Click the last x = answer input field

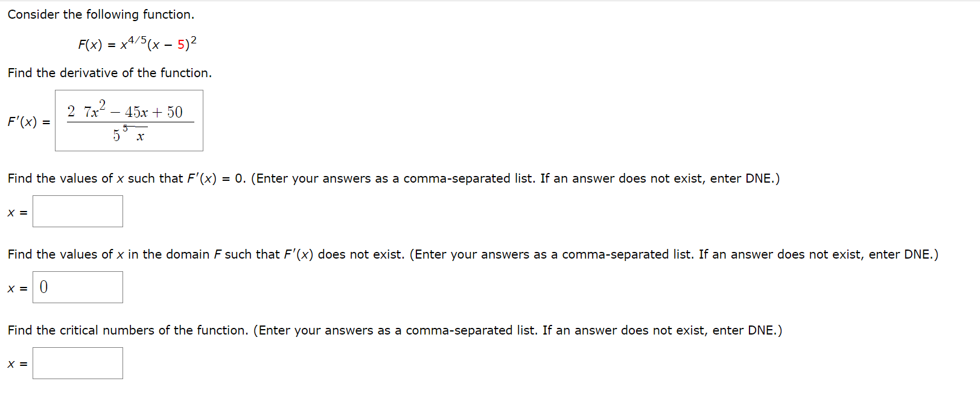[77, 362]
